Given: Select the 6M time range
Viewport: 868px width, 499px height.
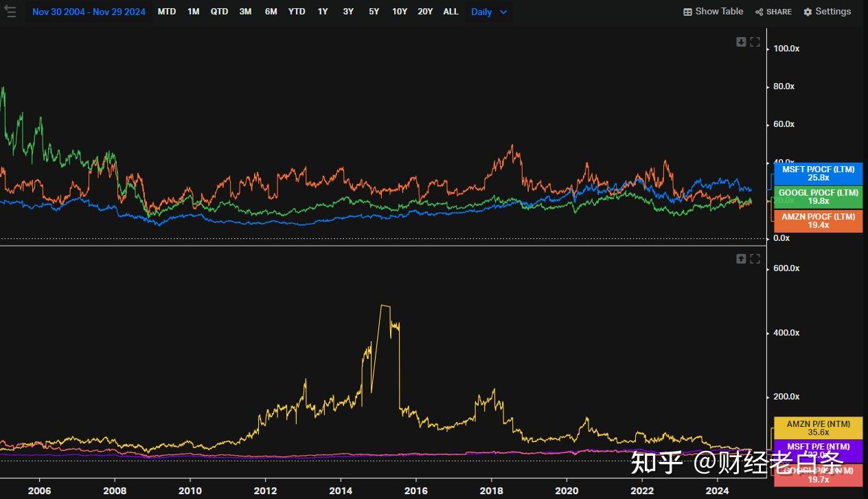Looking at the screenshot, I should click(271, 12).
